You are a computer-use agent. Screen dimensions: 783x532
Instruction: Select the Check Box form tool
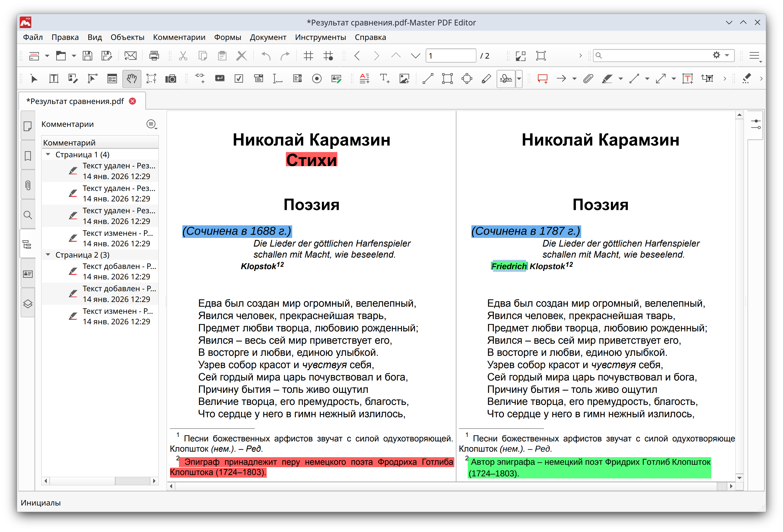pos(239,79)
